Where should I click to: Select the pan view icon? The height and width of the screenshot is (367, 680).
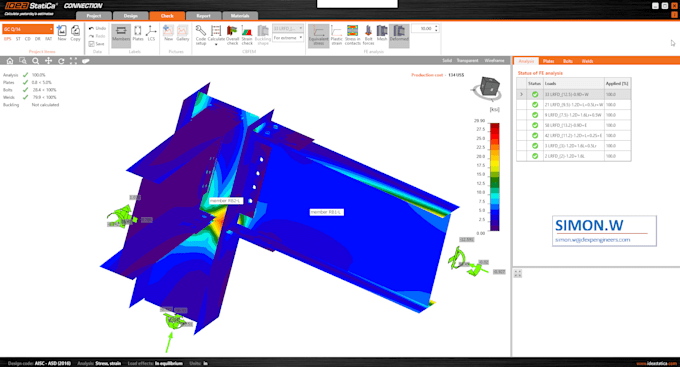(48, 61)
